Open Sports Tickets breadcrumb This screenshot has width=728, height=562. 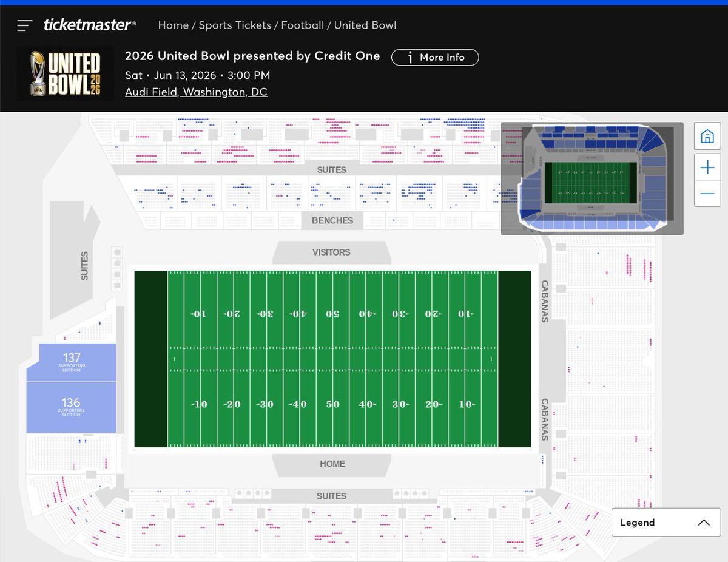tap(235, 25)
